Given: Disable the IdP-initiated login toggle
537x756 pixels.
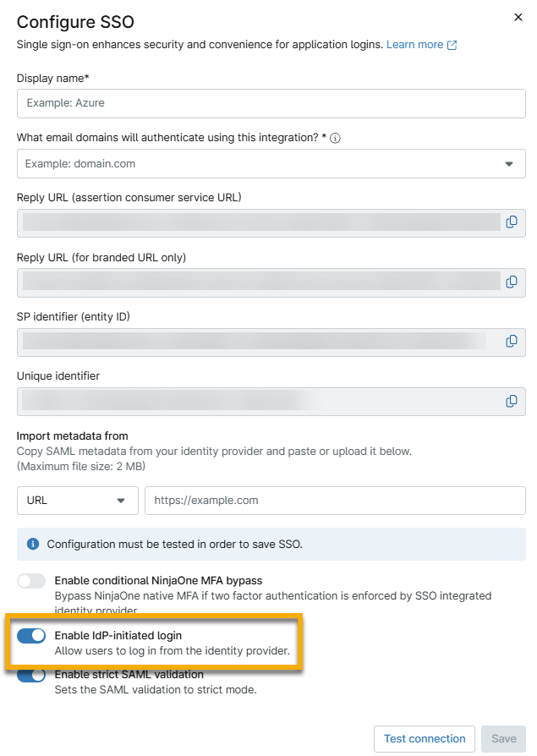Looking at the screenshot, I should (x=31, y=636).
